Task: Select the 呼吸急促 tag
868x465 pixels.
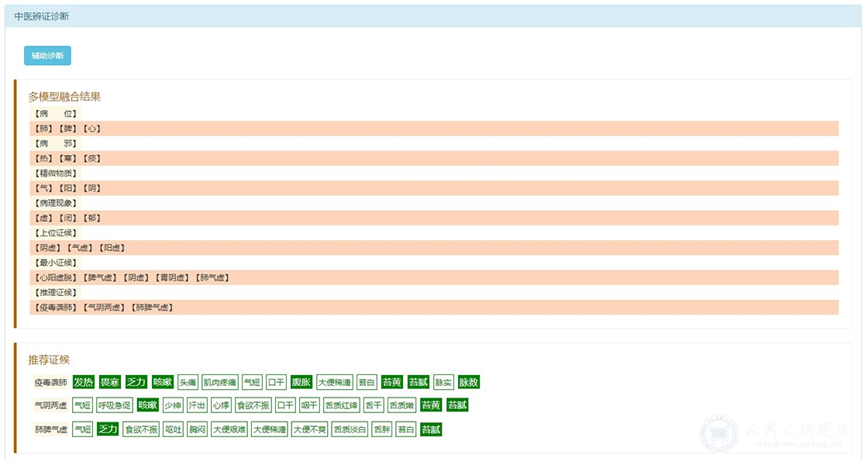Action: (115, 405)
